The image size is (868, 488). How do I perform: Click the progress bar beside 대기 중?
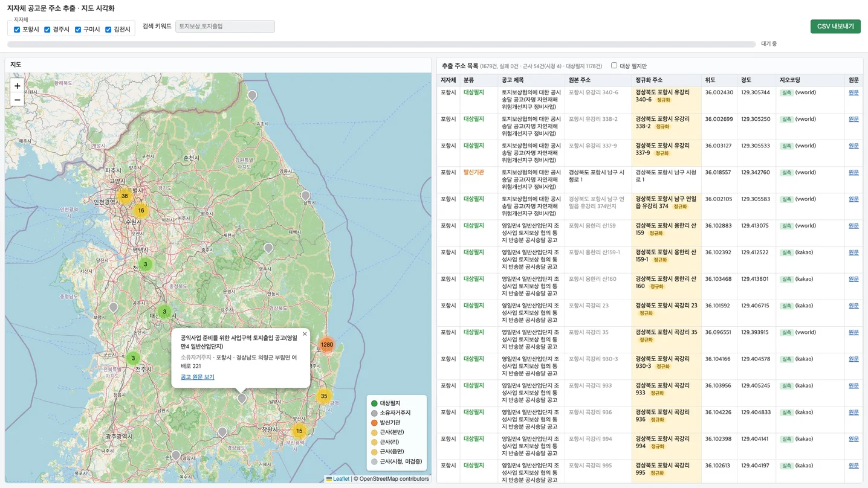381,44
